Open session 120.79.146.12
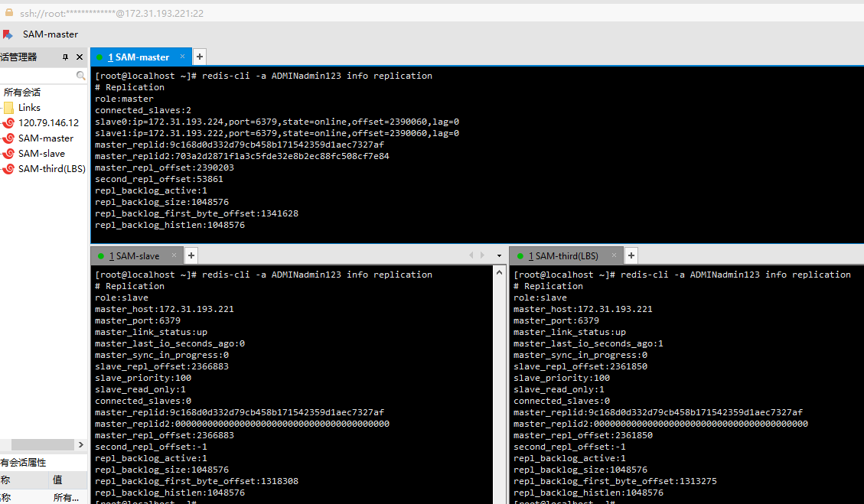This screenshot has height=504, width=864. [48, 123]
